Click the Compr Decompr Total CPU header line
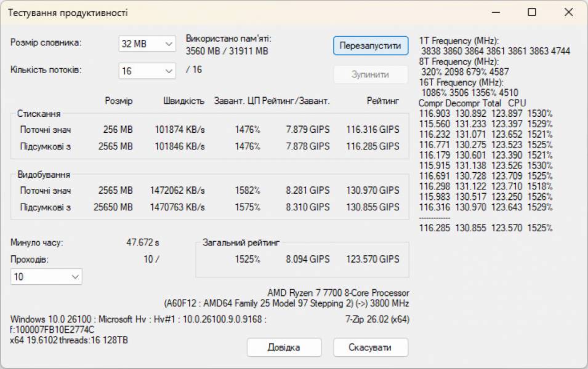588x369 pixels. 472,103
